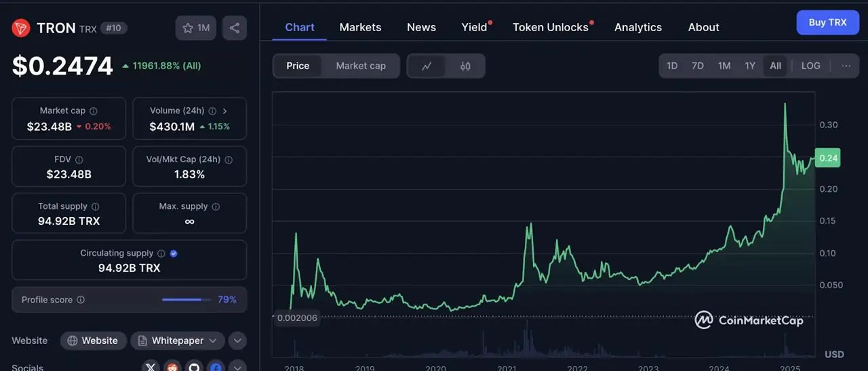This screenshot has width=868, height=371.
Task: Click the Circulating supply info icon
Action: pyautogui.click(x=161, y=254)
